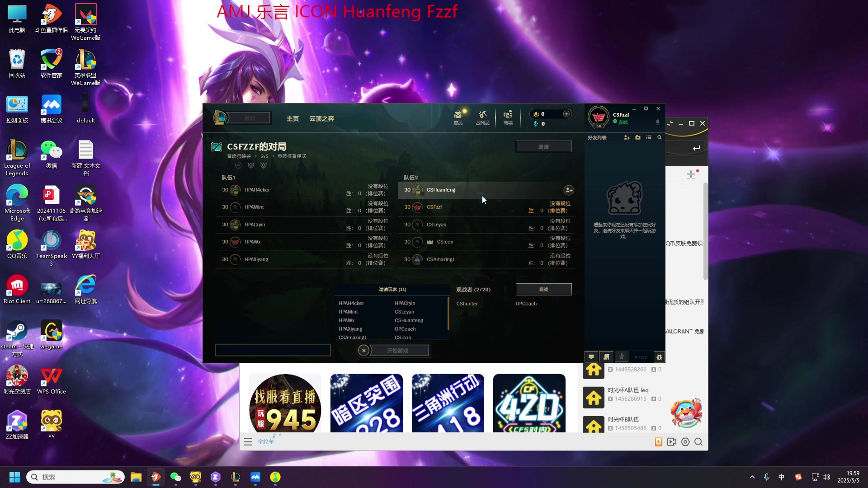Select CSAmazingJ row in 队伍2
The height and width of the screenshot is (488, 868).
486,259
